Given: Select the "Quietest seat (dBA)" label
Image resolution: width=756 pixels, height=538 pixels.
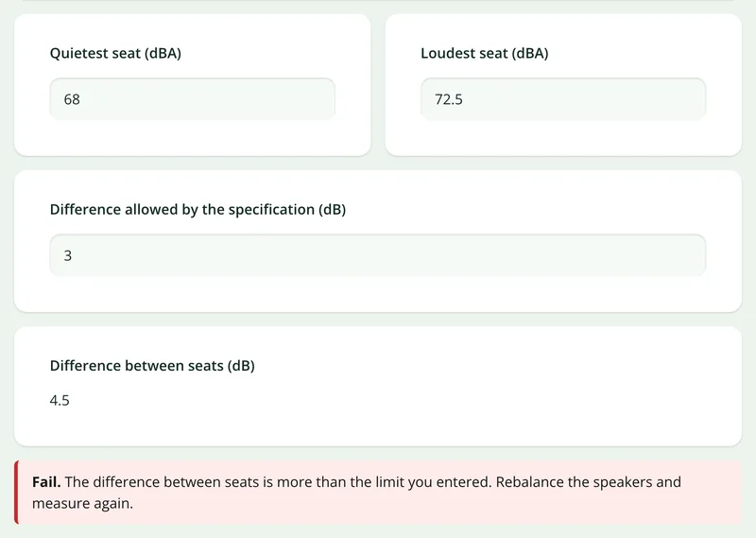Looking at the screenshot, I should click(x=115, y=53).
